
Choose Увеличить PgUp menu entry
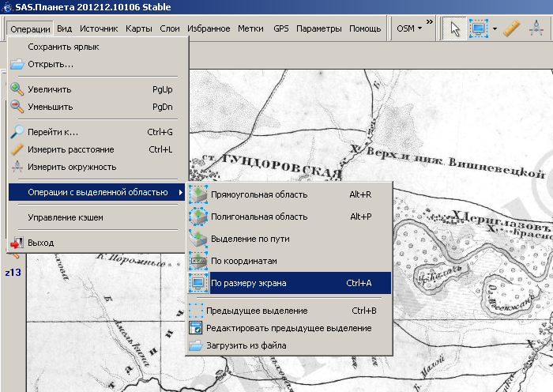click(x=96, y=89)
